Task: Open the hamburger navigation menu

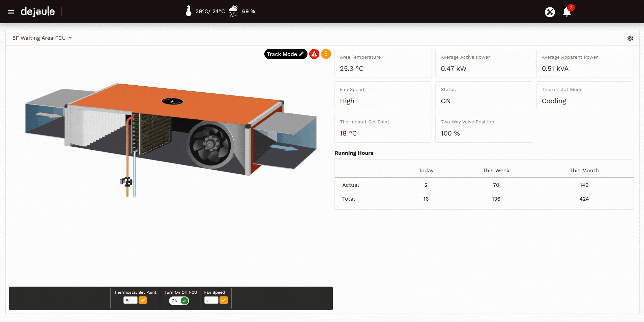Action: pyautogui.click(x=11, y=12)
